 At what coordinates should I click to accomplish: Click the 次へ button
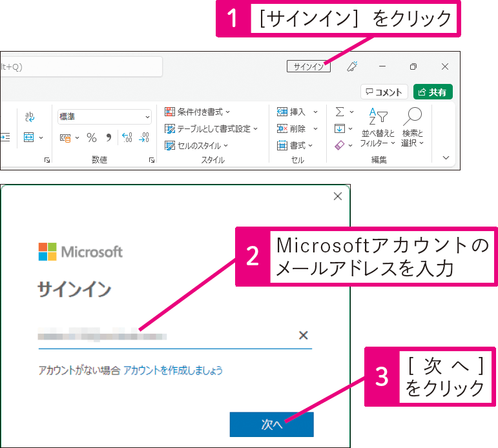271,424
